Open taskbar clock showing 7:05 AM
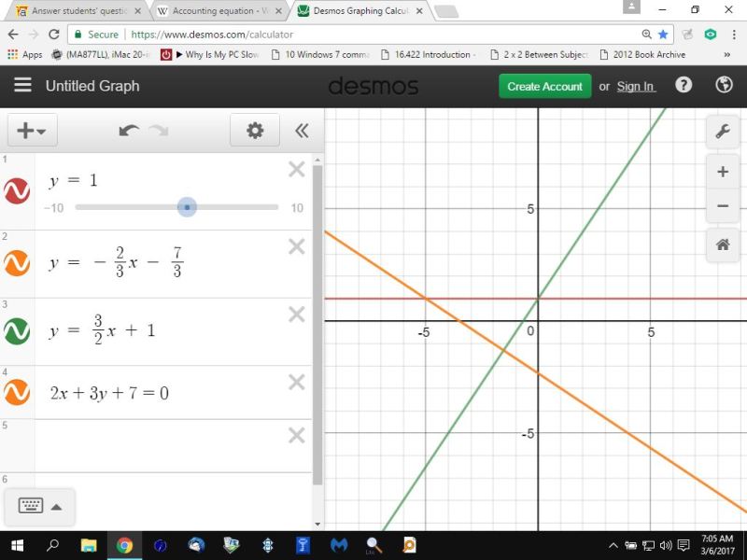The image size is (747, 560). [x=717, y=545]
